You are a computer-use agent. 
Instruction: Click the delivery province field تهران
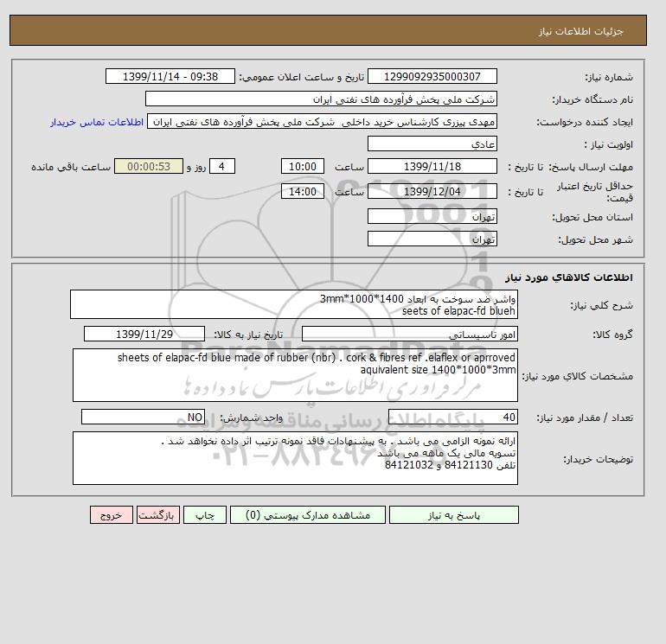432,216
